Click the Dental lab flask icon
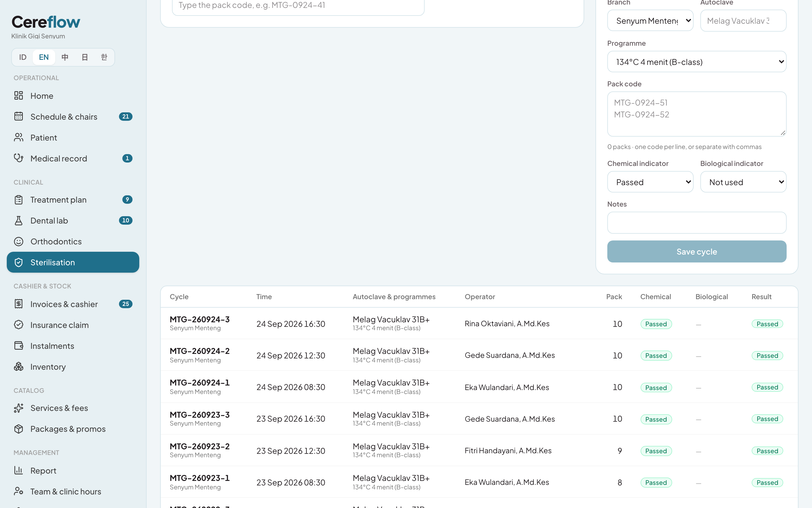This screenshot has width=812, height=508. point(18,221)
